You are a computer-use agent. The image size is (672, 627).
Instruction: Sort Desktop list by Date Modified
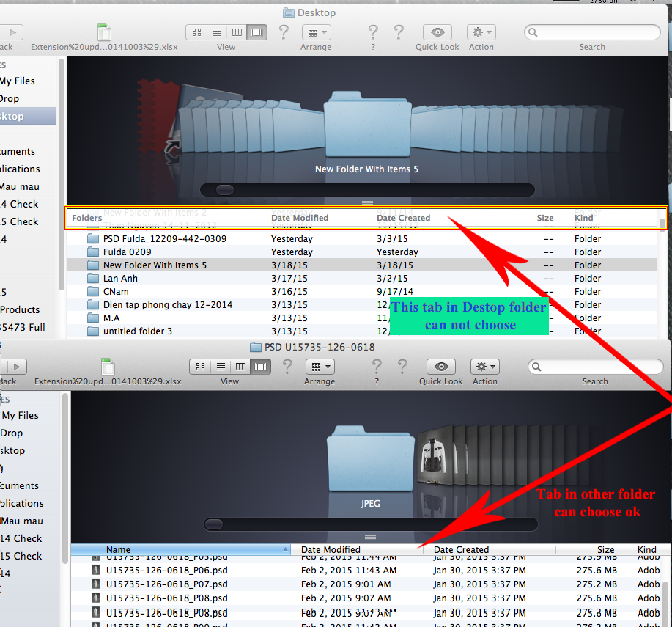click(300, 218)
